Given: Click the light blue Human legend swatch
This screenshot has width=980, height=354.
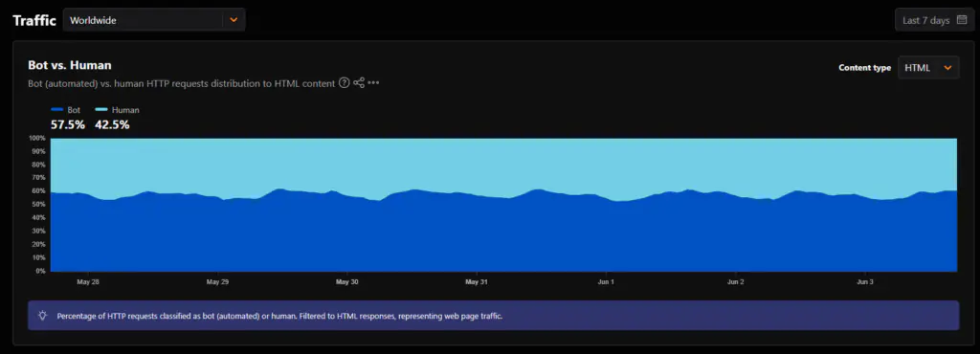Looking at the screenshot, I should 101,110.
